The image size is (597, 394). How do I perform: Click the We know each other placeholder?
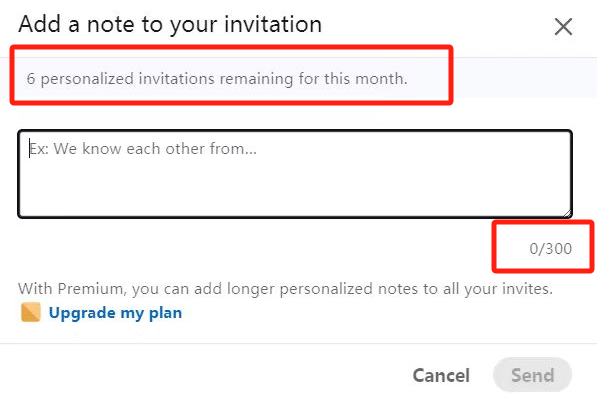click(x=143, y=148)
